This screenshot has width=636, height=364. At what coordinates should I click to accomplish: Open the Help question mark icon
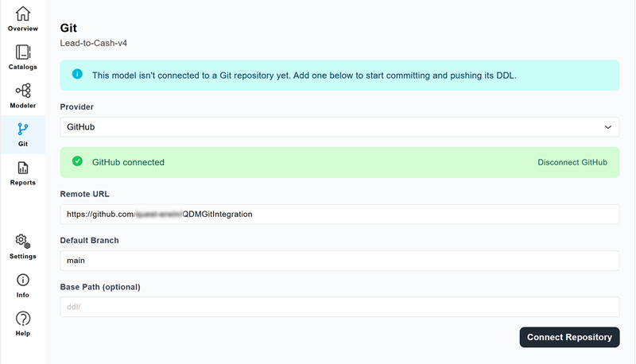23,319
